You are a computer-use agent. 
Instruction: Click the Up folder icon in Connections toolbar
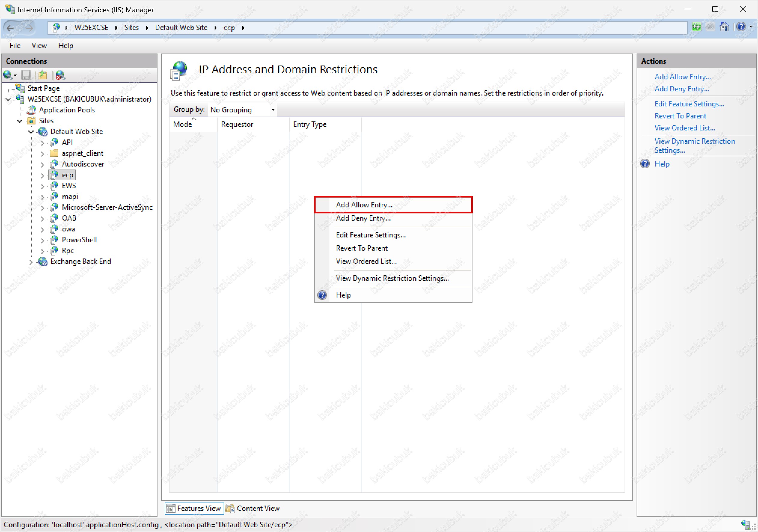(x=43, y=76)
